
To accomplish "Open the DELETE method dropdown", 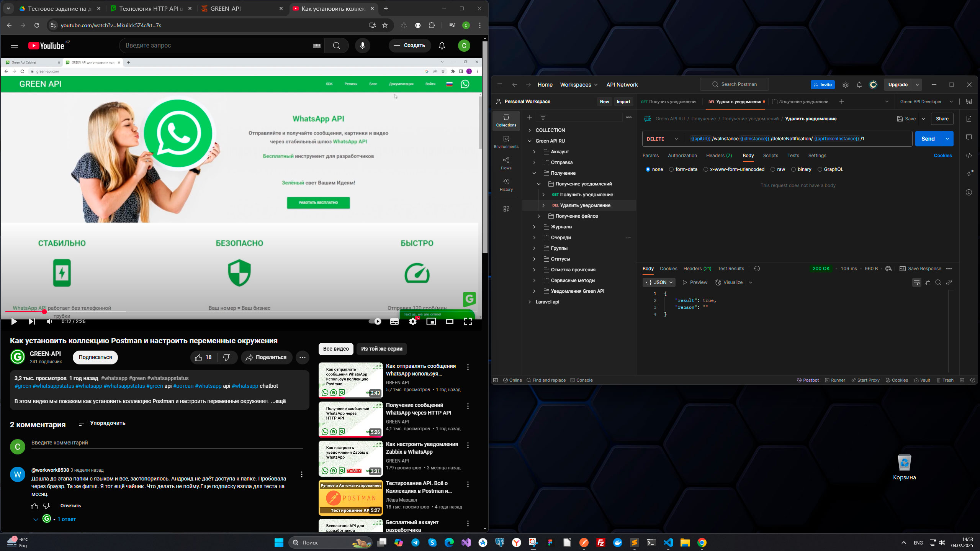I will [x=662, y=139].
